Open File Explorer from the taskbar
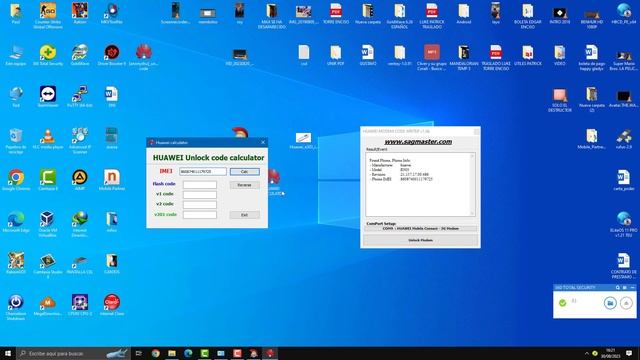Screen dimensions: 640x360 [x=172, y=353]
